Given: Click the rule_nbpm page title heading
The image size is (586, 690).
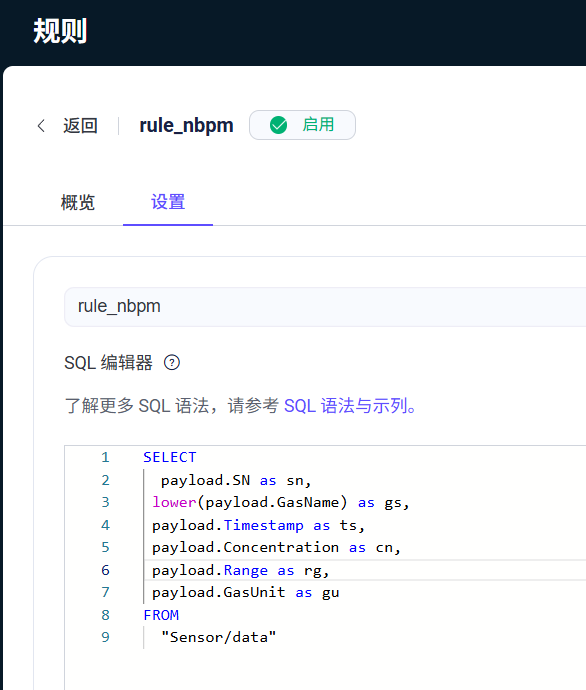Looking at the screenshot, I should (x=186, y=125).
